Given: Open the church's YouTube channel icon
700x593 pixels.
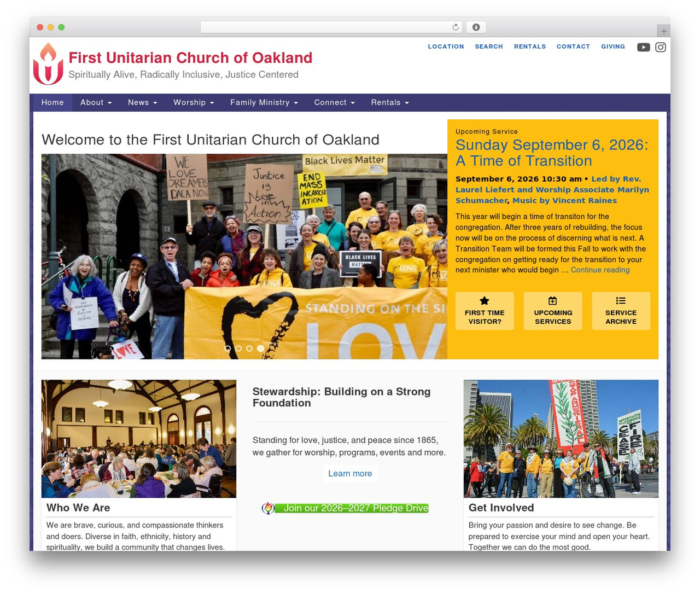Looking at the screenshot, I should (643, 47).
